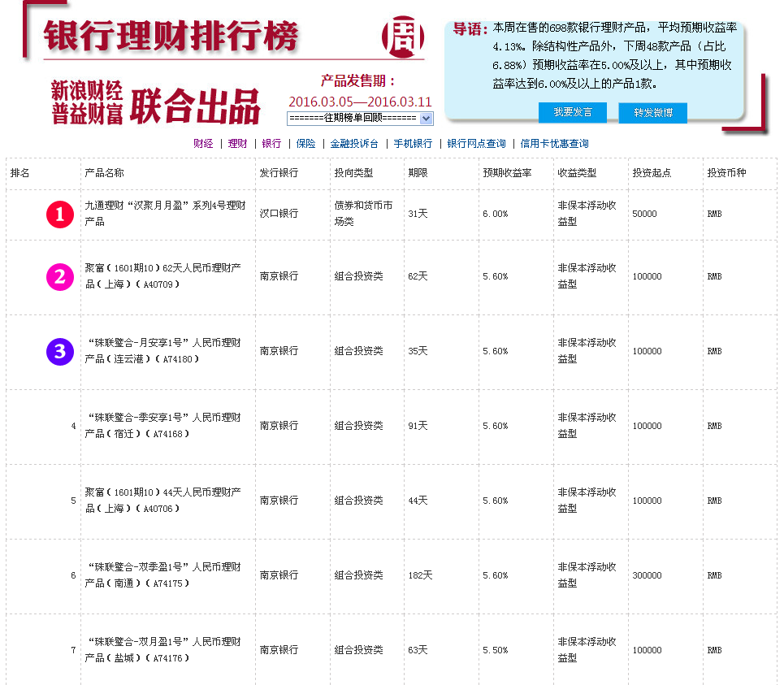Click the red circular weekly seal icon
Image resolution: width=784 pixels, height=685 pixels.
403,36
